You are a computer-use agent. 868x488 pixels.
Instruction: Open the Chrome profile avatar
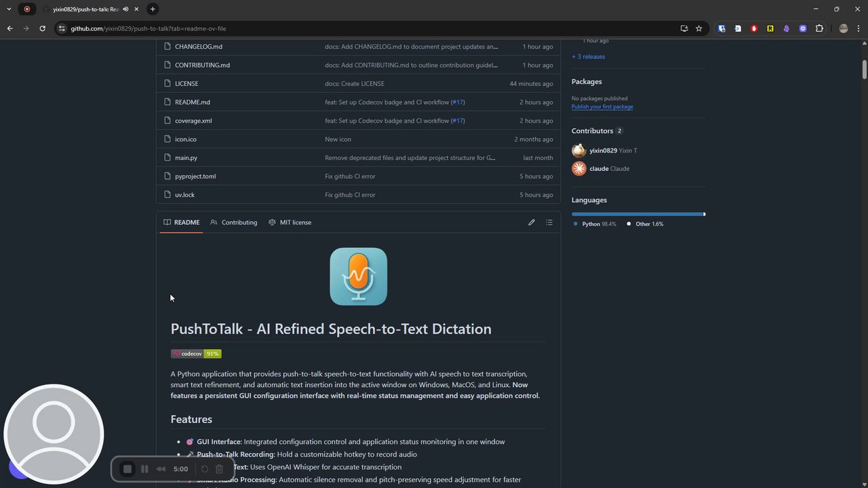point(844,28)
